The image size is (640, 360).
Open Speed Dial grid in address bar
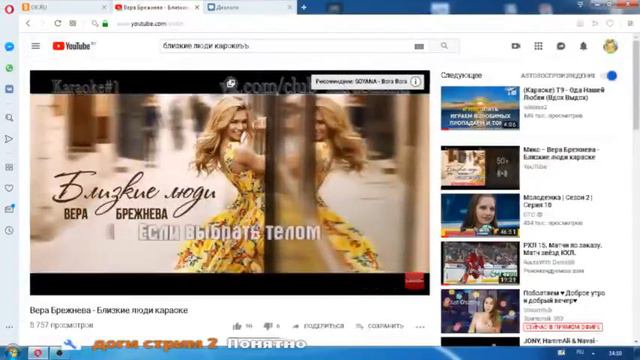click(73, 23)
